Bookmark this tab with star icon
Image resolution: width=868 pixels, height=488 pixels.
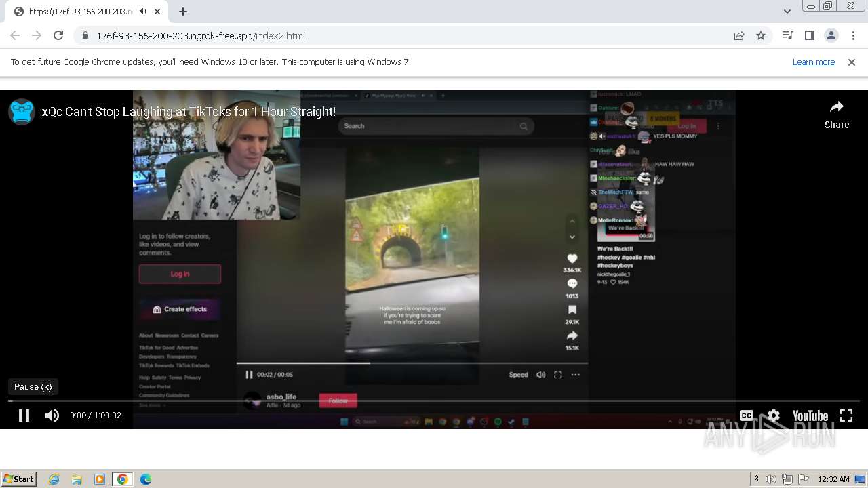click(x=761, y=35)
